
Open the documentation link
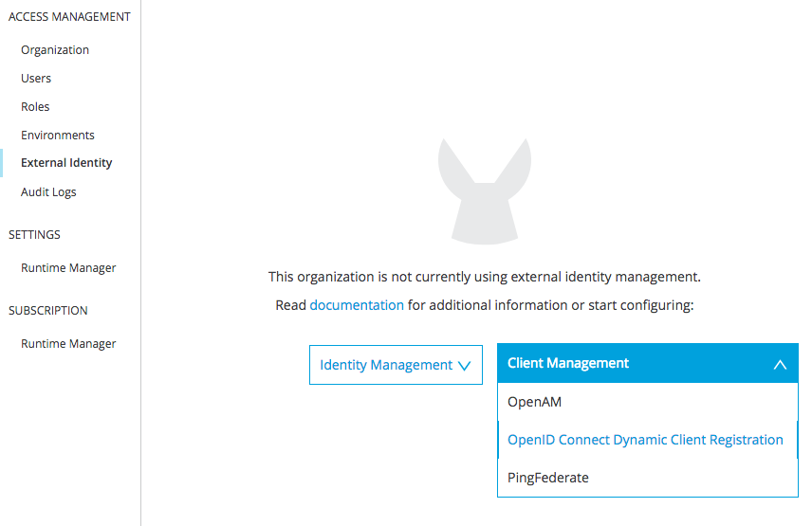357,305
